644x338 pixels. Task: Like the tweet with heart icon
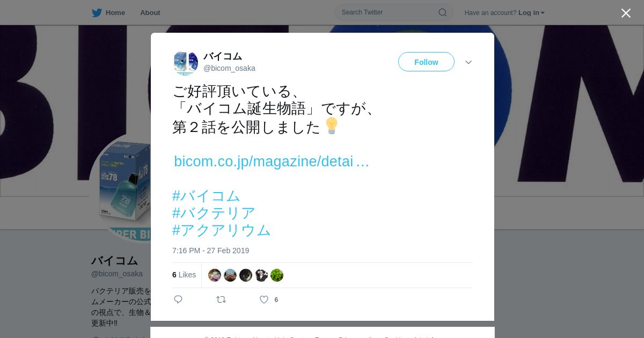[x=264, y=299]
